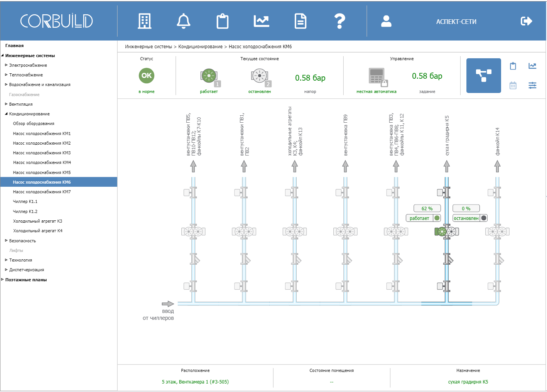Open the small clipboard icon near schematic button
The width and height of the screenshot is (547, 392).
click(513, 66)
